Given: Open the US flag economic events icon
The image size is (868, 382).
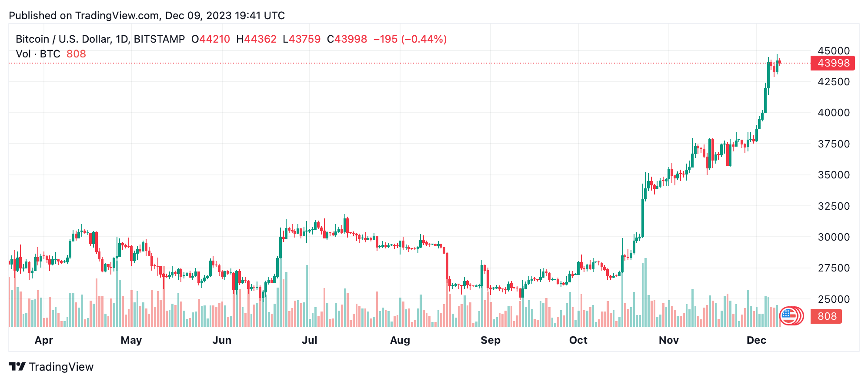Looking at the screenshot, I should tap(788, 316).
